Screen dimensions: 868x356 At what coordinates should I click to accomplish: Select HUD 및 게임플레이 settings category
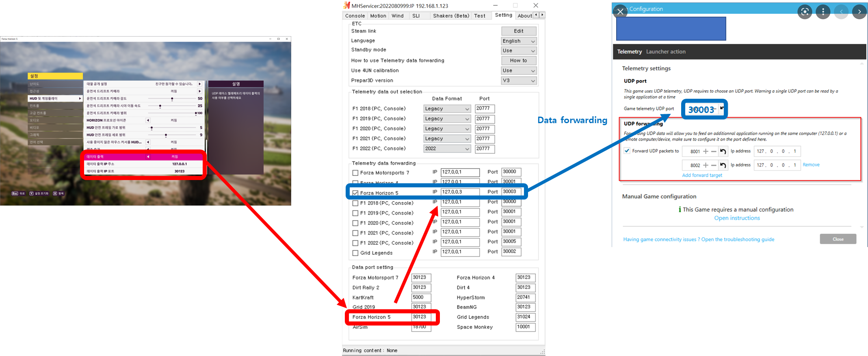(x=56, y=98)
